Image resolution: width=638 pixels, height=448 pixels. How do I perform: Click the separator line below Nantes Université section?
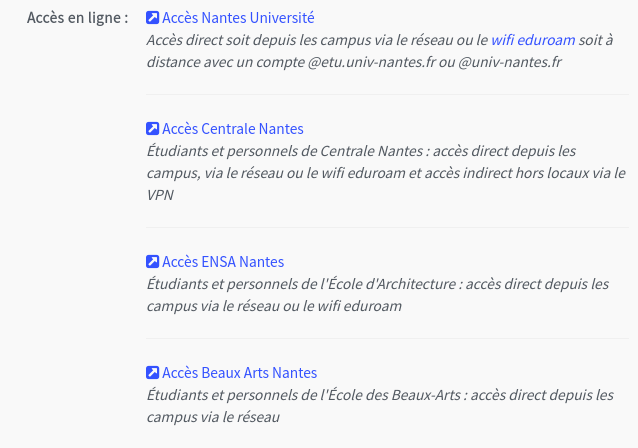(387, 94)
